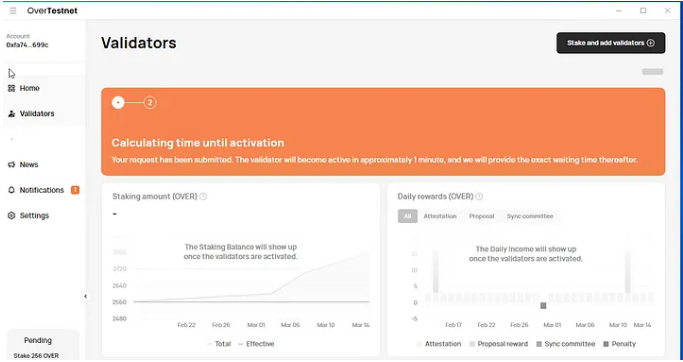This screenshot has height=362, width=683.
Task: Click the Staking amount info icon
Action: coord(203,196)
